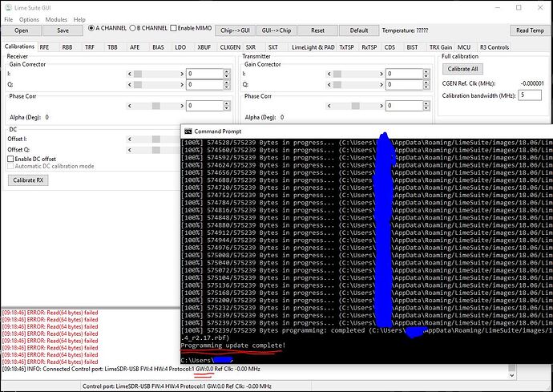
Task: Switch to the SXR tab
Action: tap(251, 47)
